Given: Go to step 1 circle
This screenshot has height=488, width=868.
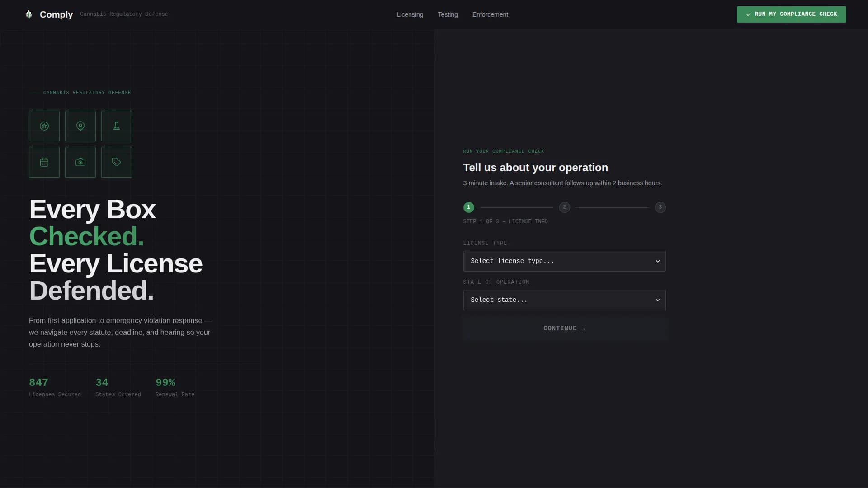Looking at the screenshot, I should pos(469,207).
